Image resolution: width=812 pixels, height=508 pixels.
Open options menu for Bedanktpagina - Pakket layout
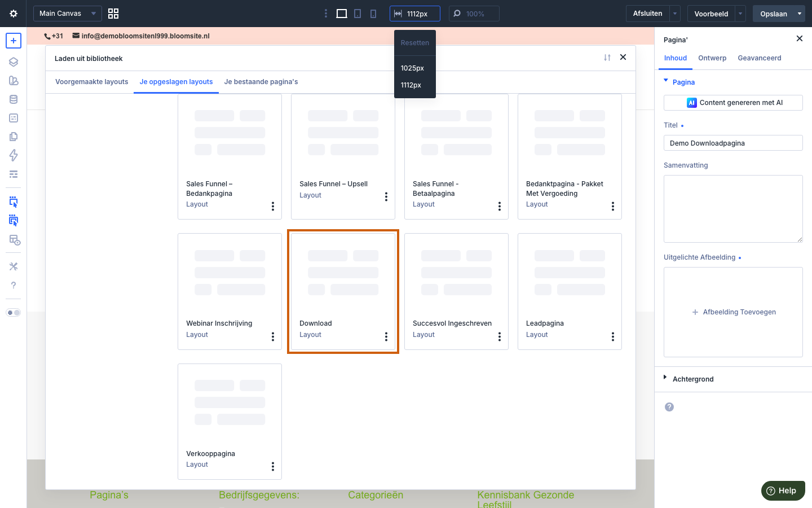point(613,206)
